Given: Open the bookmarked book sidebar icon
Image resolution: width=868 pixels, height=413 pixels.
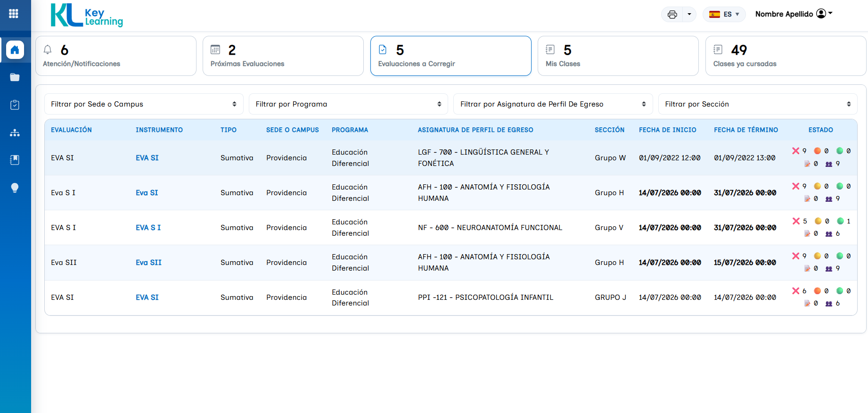Looking at the screenshot, I should (15, 160).
